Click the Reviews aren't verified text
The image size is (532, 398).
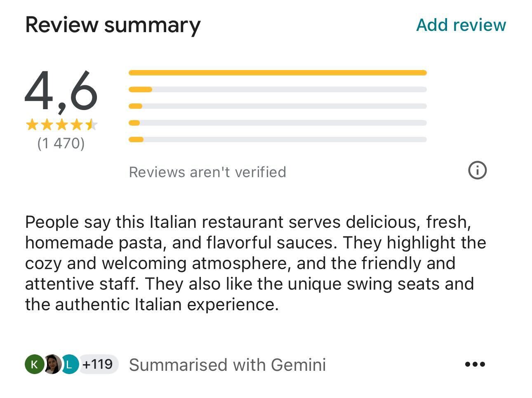tap(208, 172)
